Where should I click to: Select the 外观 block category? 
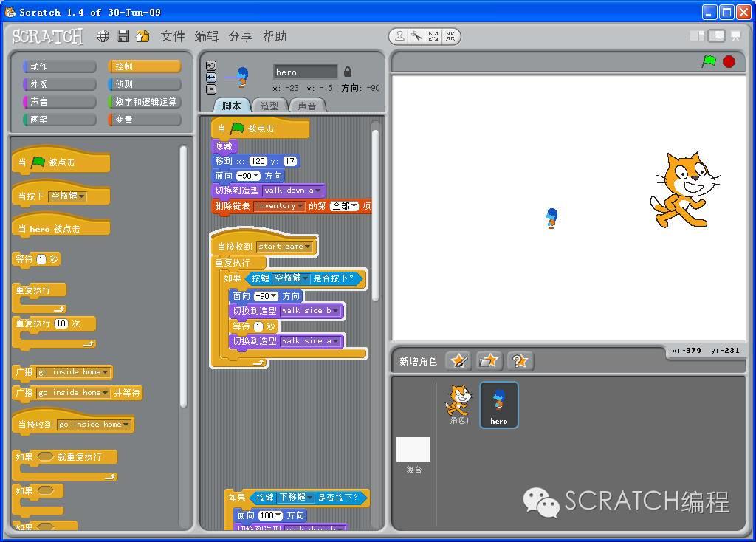click(x=60, y=84)
